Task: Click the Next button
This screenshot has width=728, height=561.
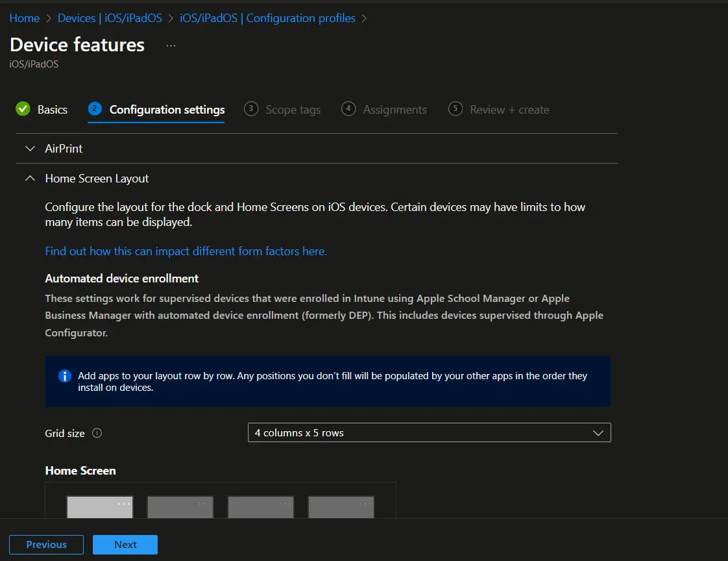Action: pos(125,544)
